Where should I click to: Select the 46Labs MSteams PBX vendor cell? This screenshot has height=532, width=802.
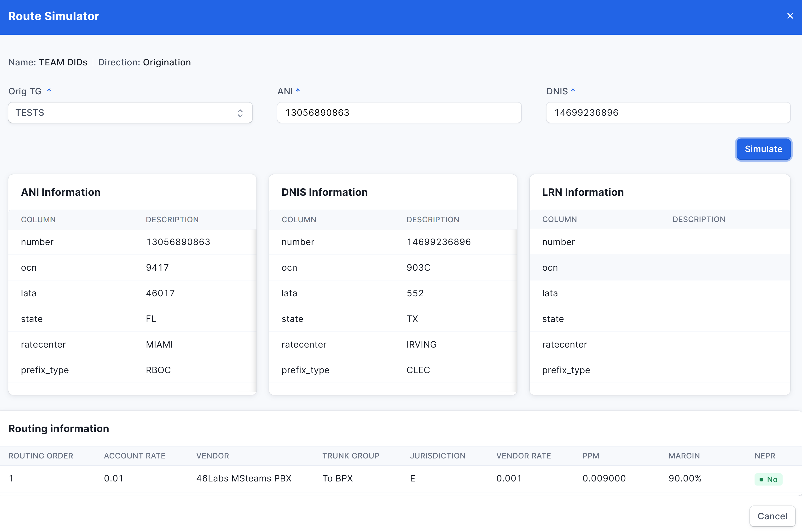244,478
